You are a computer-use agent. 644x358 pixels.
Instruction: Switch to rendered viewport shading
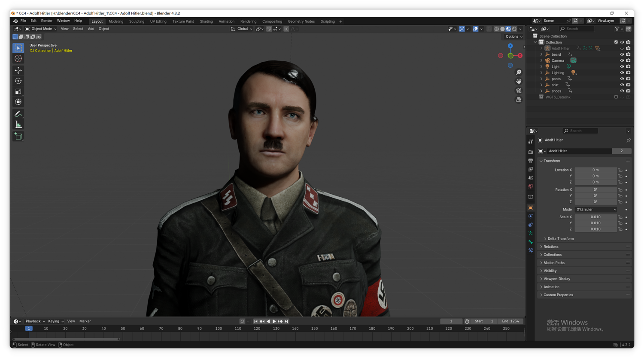(514, 29)
